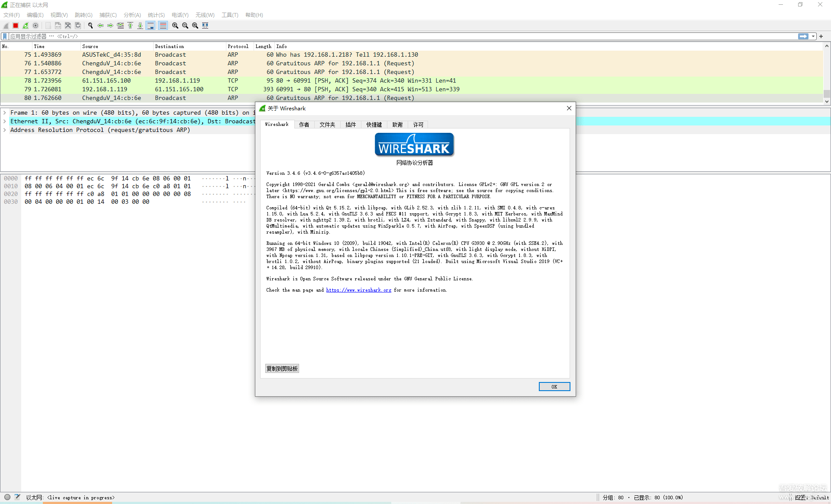Viewport: 831px width, 504px height.
Task: Confirm the About dialog with OK
Action: pyautogui.click(x=554, y=387)
